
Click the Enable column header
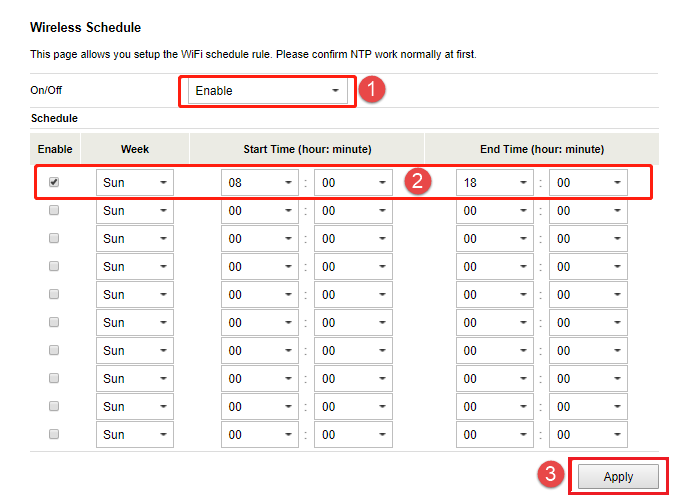(x=55, y=149)
